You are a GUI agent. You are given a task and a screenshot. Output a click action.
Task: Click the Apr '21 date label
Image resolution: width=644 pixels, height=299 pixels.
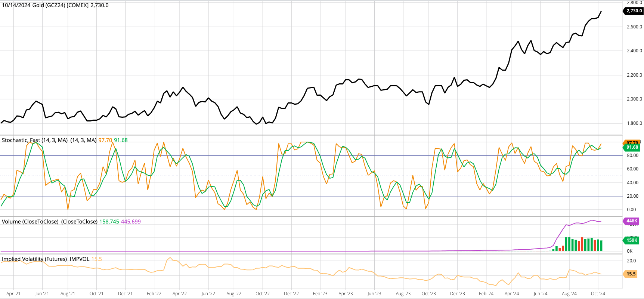[x=13, y=294]
